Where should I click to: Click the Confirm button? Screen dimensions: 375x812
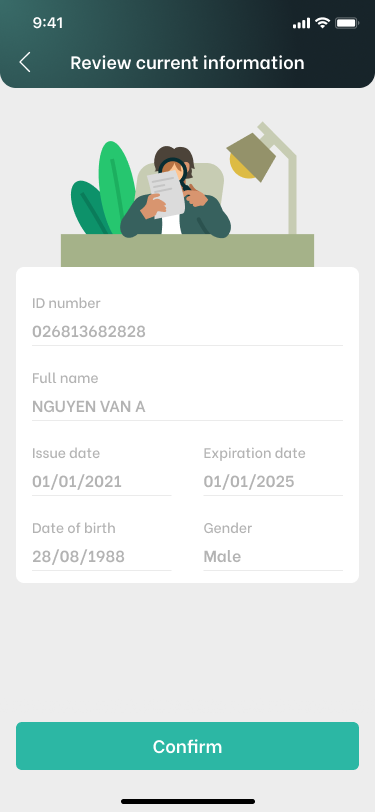point(188,746)
